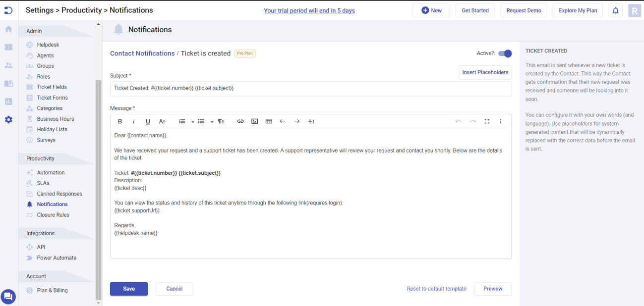Open the bullet list style dropdown

(212, 121)
